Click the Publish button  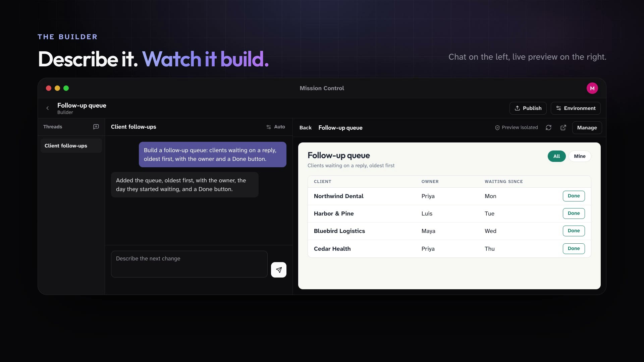(x=528, y=108)
